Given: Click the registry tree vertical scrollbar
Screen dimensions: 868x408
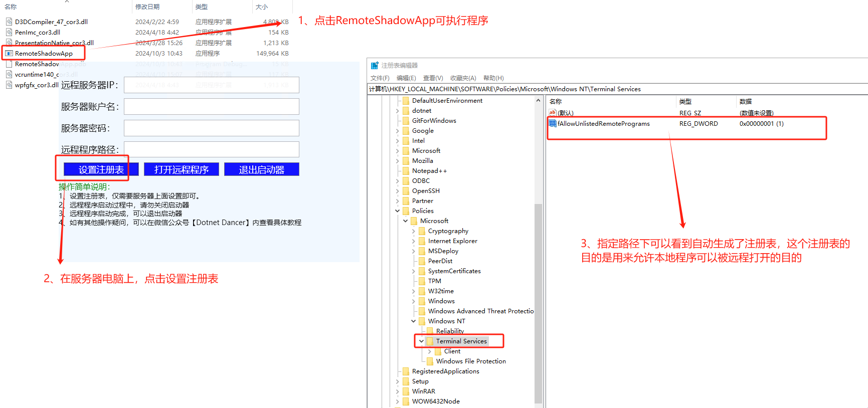Looking at the screenshot, I should click(x=538, y=301).
